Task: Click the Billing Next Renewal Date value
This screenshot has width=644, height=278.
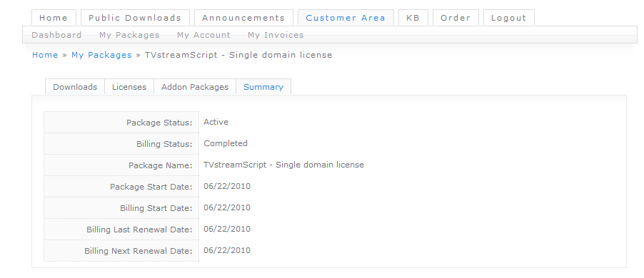Action: click(227, 250)
